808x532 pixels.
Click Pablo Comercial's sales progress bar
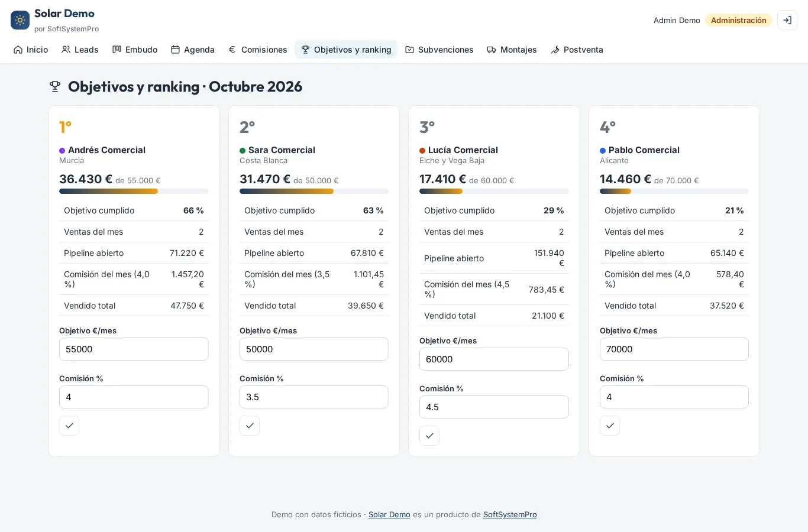674,192
